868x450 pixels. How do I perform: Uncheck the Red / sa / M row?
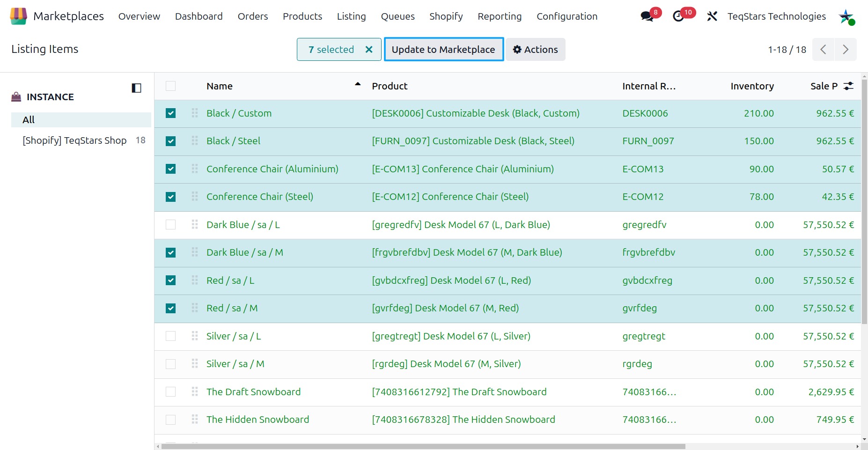click(x=171, y=308)
